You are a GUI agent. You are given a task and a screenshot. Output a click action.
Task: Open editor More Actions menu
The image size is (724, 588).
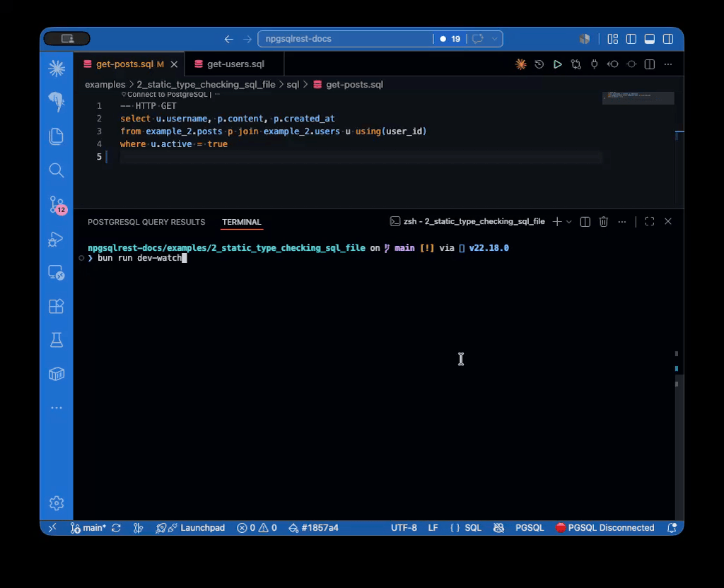(x=668, y=64)
